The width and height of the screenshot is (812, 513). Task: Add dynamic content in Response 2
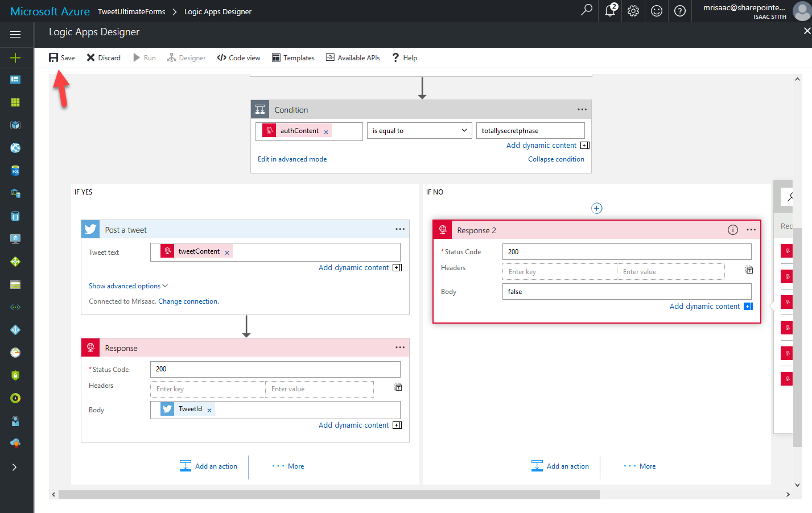(711, 307)
